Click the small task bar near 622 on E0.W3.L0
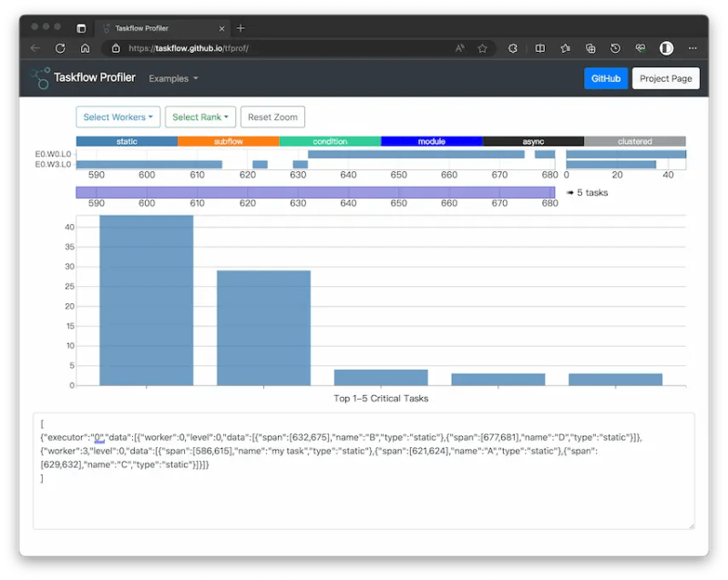 click(260, 164)
